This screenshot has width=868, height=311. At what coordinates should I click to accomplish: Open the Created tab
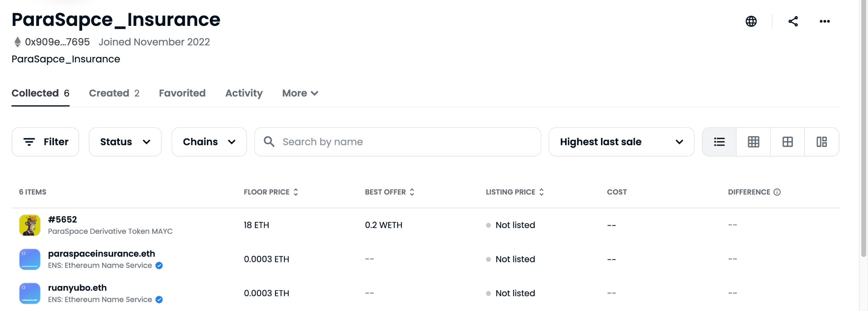coord(114,93)
